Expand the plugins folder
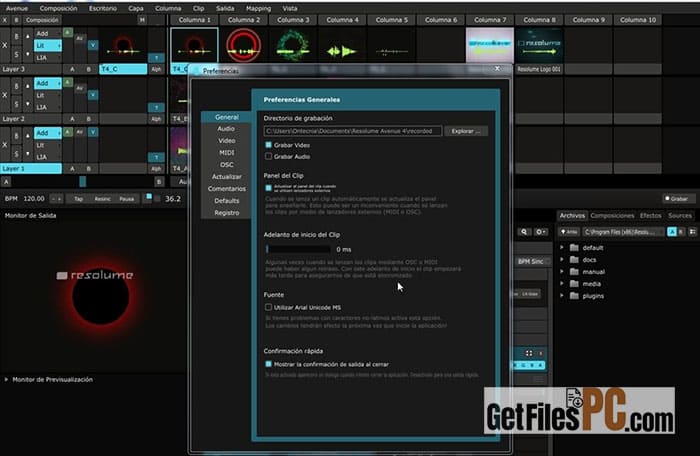This screenshot has width=700, height=456. pos(562,296)
